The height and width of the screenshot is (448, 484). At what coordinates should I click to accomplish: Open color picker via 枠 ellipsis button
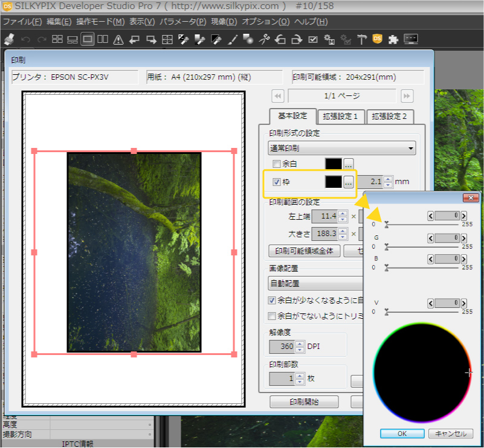[349, 182]
